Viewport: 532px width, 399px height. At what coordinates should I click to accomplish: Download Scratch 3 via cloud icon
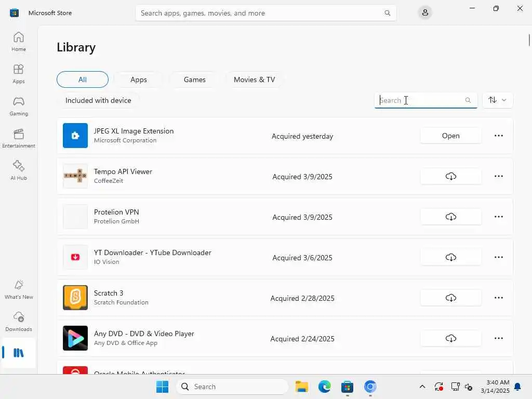click(450, 298)
